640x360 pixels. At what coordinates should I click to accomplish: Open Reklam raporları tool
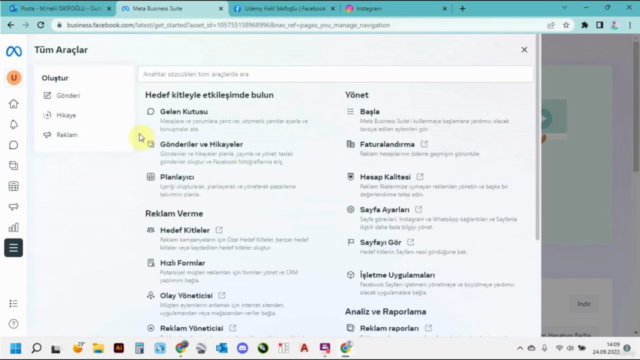point(389,328)
